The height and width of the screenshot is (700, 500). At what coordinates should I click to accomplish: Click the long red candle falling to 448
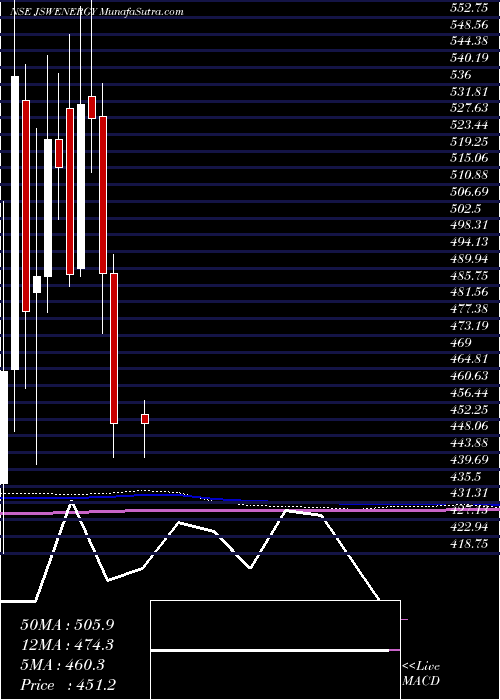click(114, 348)
